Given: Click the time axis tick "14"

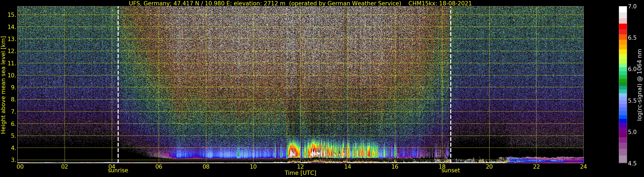Looking at the screenshot, I should pos(347,166).
